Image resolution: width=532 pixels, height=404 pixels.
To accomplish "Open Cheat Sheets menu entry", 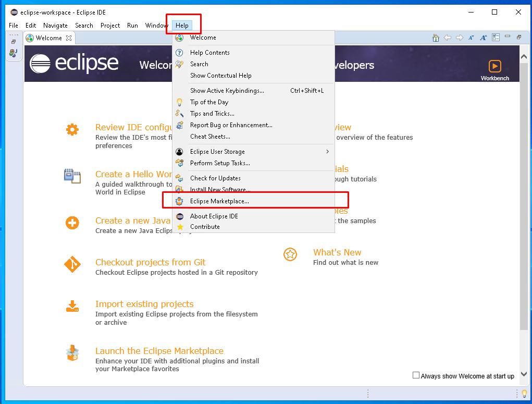I will (x=253, y=137).
